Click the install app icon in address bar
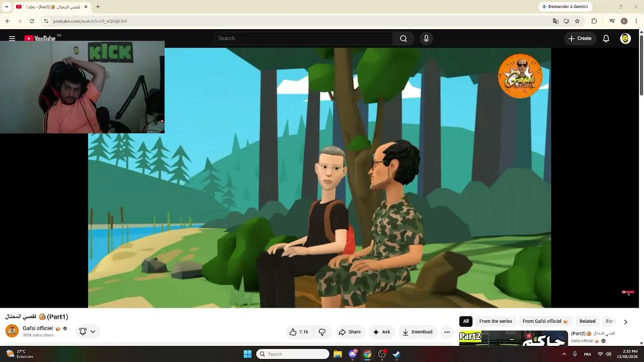644x362 pixels. pyautogui.click(x=567, y=21)
